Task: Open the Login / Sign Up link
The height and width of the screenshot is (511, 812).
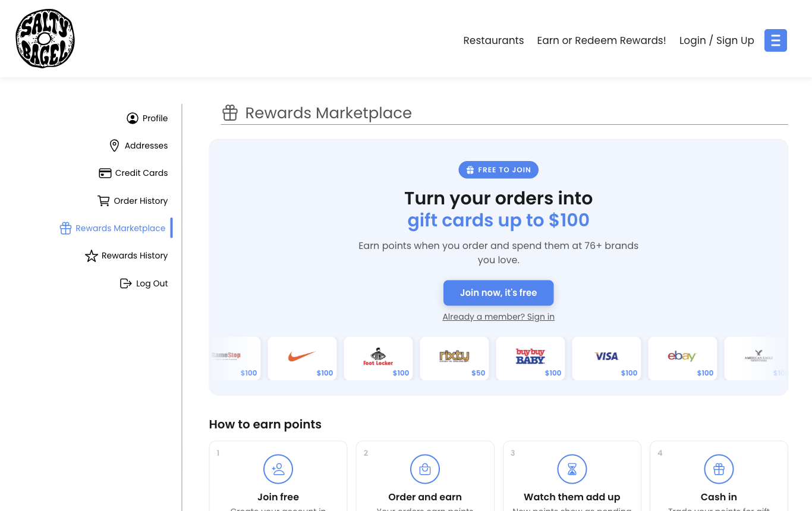Action: [x=717, y=40]
